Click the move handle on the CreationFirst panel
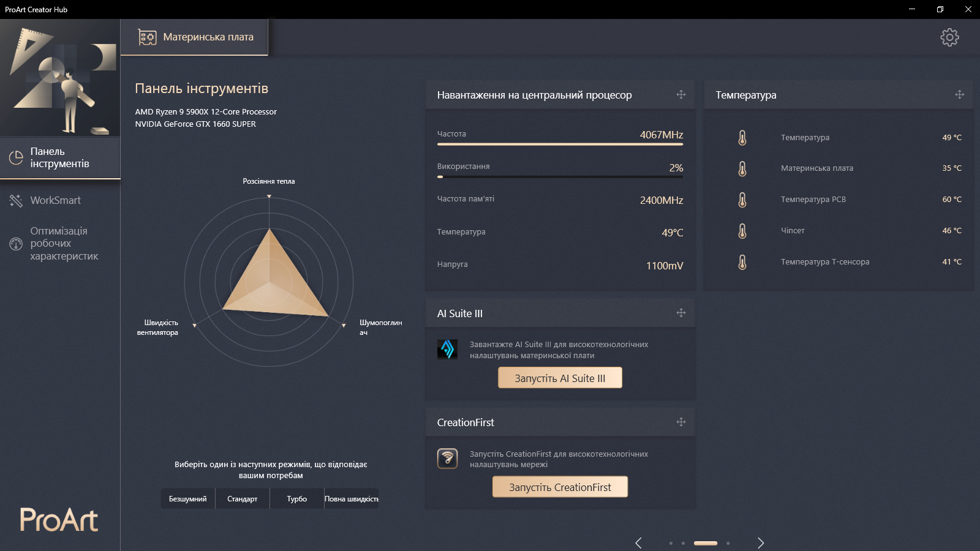Viewport: 980px width, 551px height. point(681,422)
